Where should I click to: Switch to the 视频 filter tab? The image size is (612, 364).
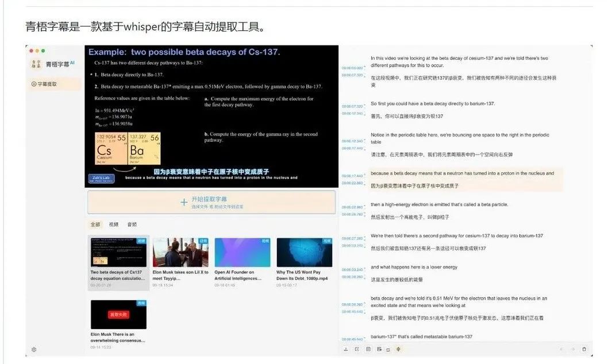pyautogui.click(x=114, y=224)
